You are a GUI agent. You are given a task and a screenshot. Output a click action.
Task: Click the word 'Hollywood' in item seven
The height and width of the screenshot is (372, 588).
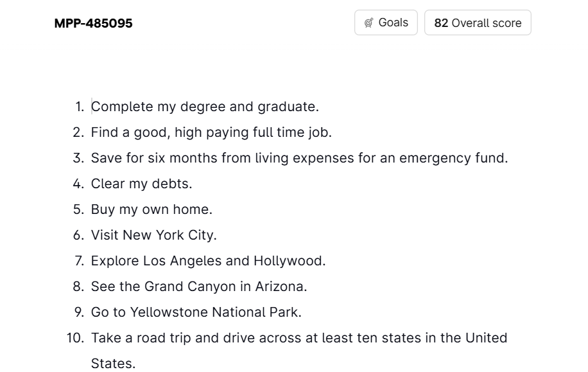coord(288,261)
